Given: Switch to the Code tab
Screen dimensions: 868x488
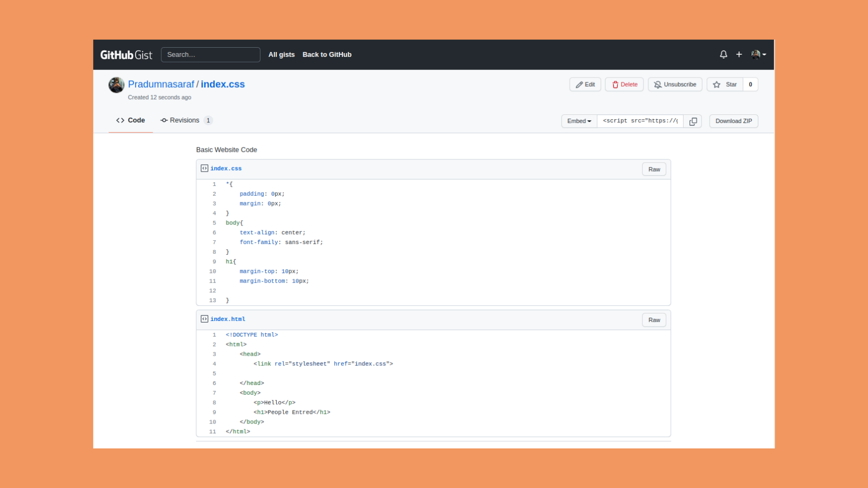Looking at the screenshot, I should click(x=131, y=120).
